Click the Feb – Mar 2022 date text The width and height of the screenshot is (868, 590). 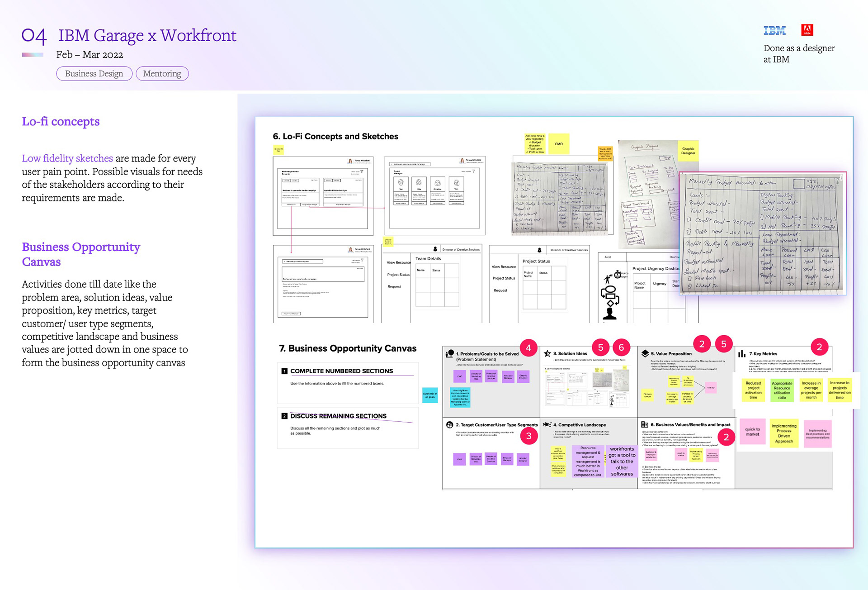(90, 55)
